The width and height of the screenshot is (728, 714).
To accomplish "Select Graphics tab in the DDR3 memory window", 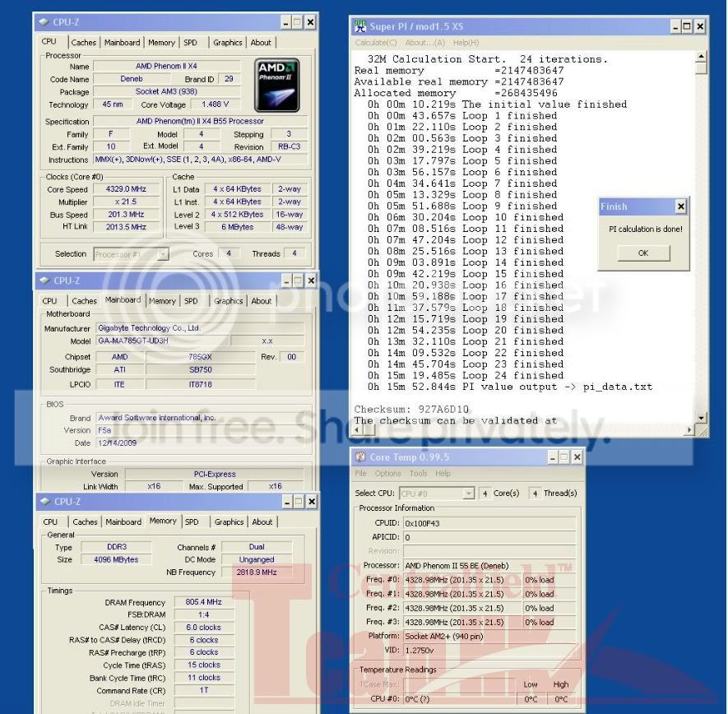I will (x=229, y=522).
